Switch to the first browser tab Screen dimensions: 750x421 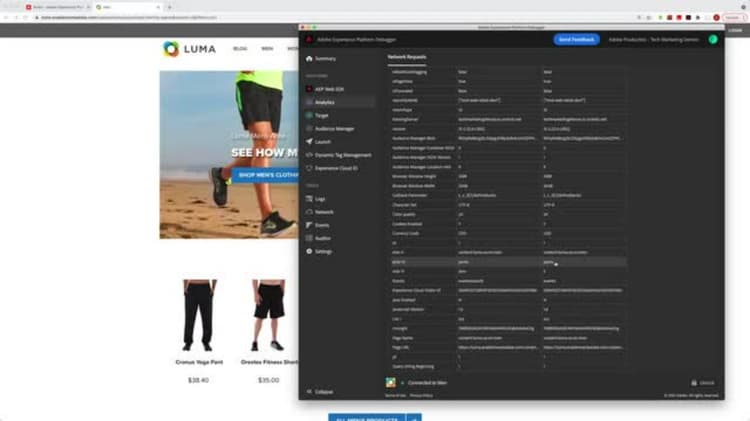57,7
